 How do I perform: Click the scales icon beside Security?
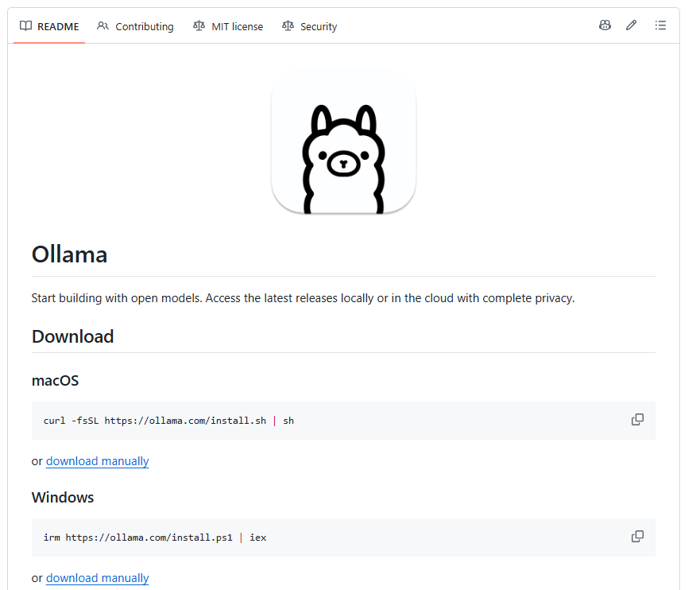coord(288,26)
